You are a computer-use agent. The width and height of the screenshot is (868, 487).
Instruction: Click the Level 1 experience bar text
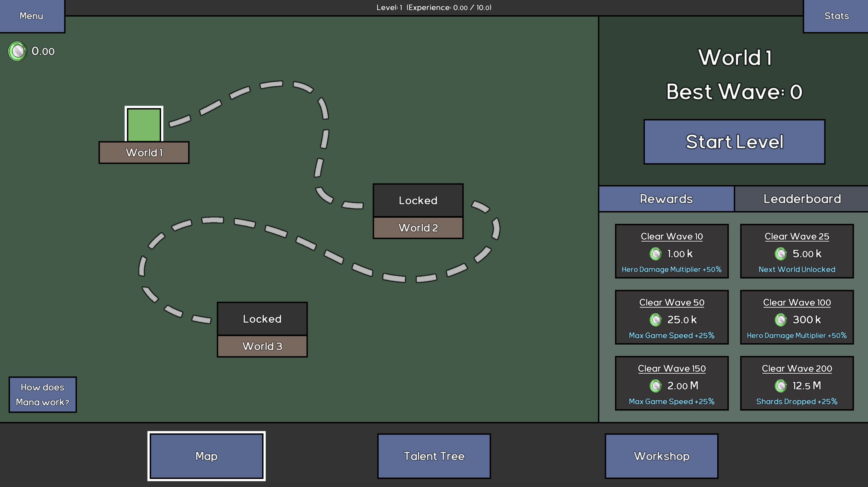pos(434,7)
